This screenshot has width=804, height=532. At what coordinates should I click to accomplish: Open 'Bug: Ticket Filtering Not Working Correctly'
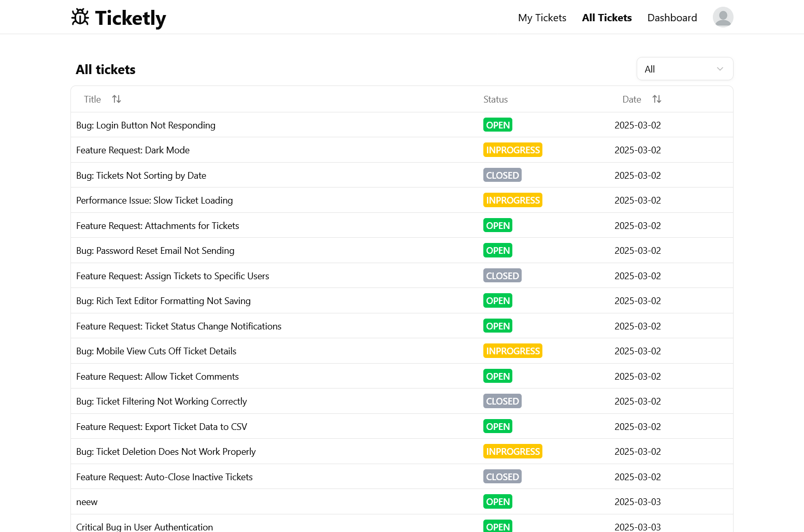coord(161,401)
